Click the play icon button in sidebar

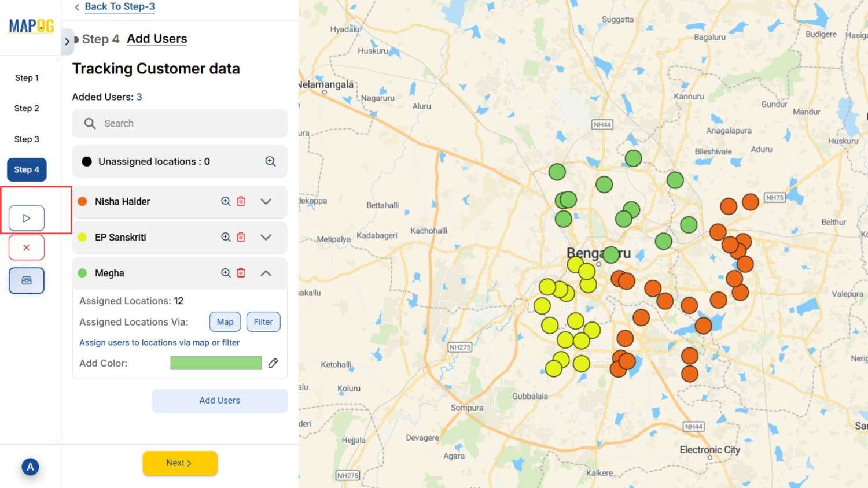pyautogui.click(x=27, y=218)
